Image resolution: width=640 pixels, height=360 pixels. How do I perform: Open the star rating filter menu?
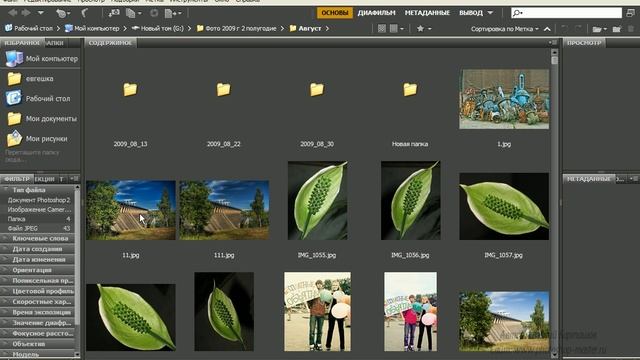(424, 29)
